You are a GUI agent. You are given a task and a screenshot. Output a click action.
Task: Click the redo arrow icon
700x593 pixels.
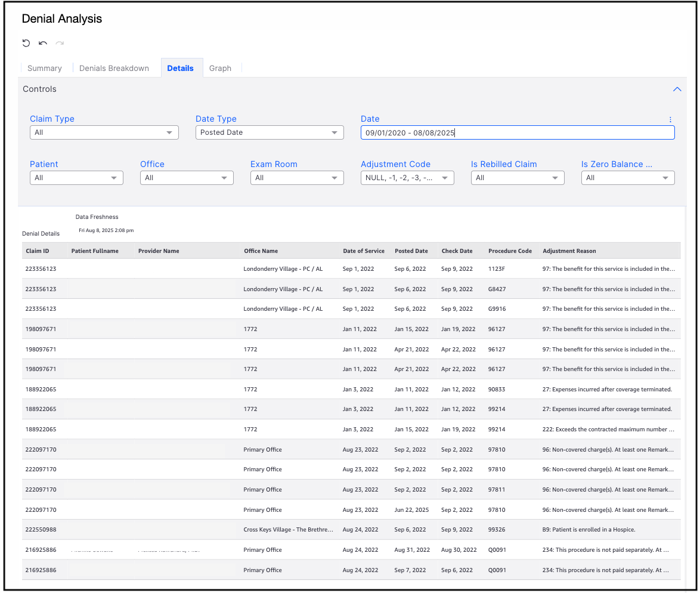(60, 43)
